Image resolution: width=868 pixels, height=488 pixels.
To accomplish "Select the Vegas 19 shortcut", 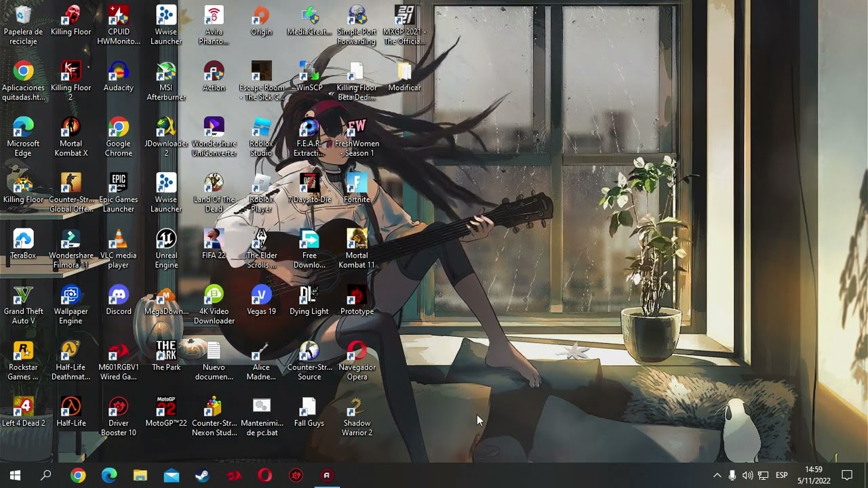I will tap(261, 300).
